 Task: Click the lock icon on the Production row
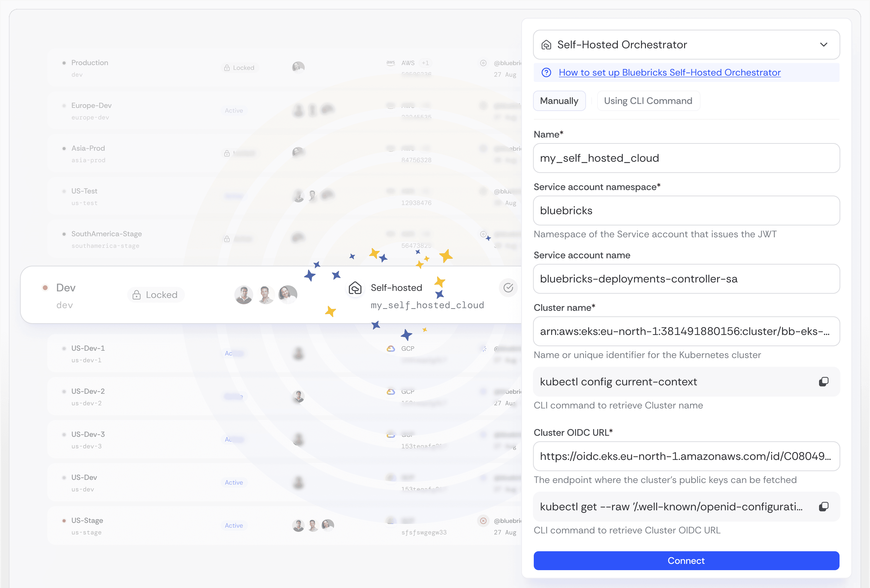226,67
